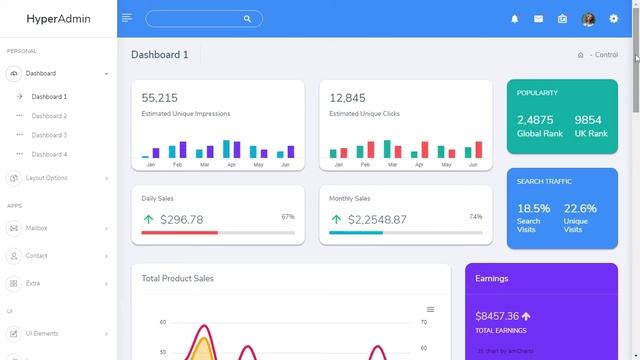Click the breadcrumb home icon
The width and height of the screenshot is (640, 360).
tap(580, 55)
